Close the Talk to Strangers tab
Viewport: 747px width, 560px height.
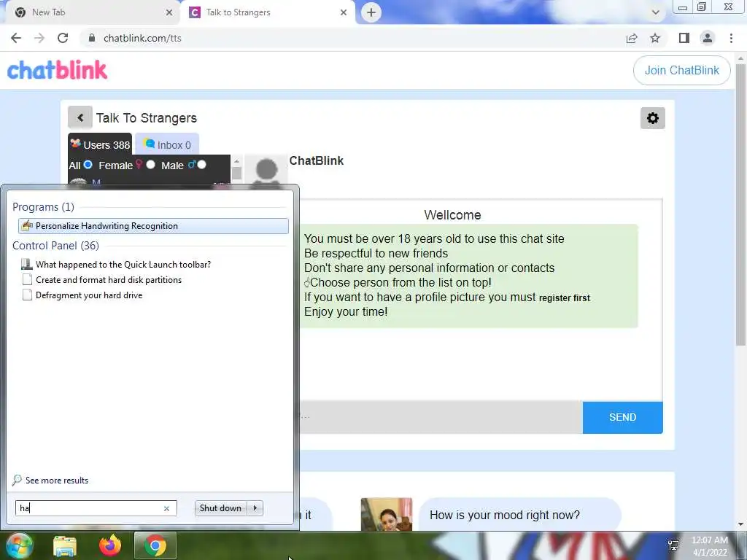pos(344,12)
